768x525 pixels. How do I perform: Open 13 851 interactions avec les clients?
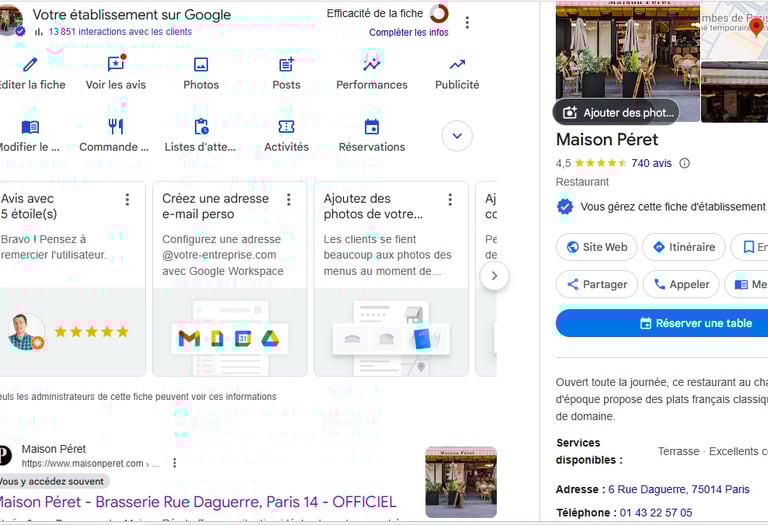(x=120, y=32)
